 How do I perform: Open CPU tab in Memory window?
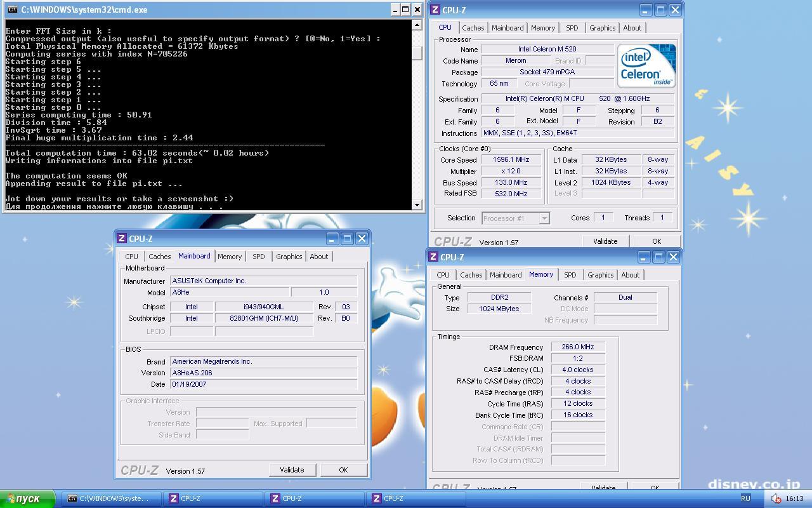tap(443, 275)
